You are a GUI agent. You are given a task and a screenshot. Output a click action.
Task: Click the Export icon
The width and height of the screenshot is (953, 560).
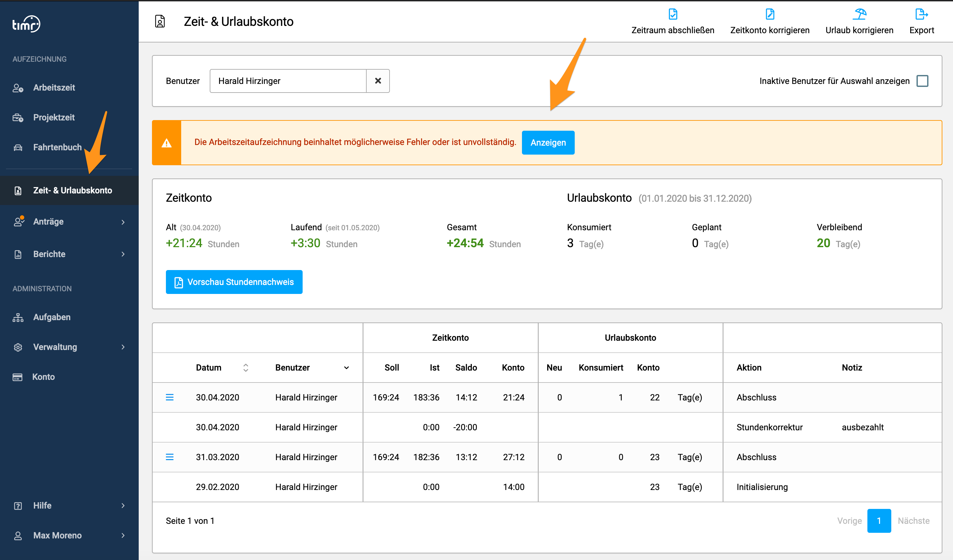click(x=921, y=14)
